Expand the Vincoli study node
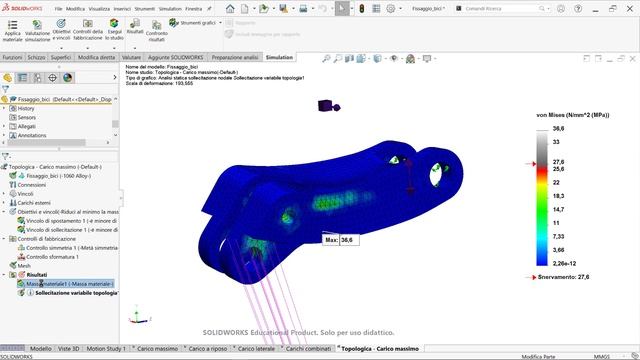 point(4,193)
